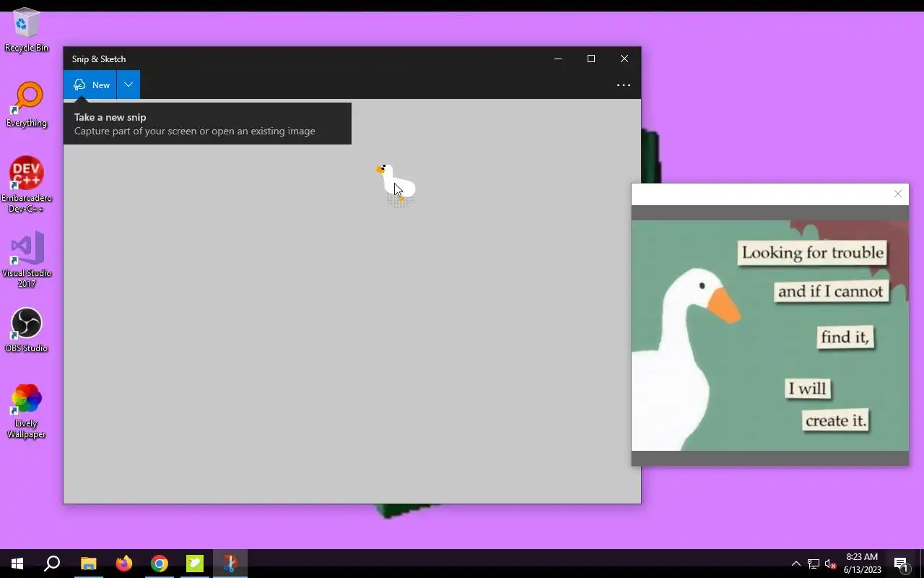Screen dimensions: 924x578
Task: Click the New snip button
Action: pos(90,85)
